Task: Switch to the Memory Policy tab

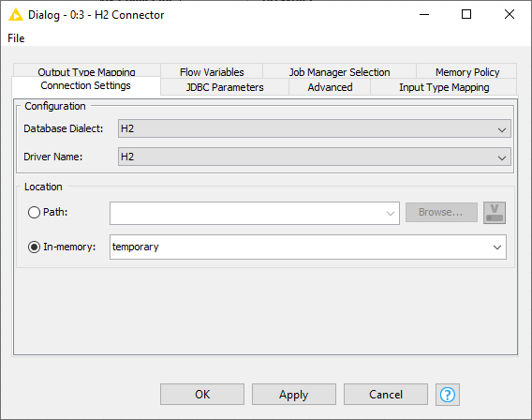Action: pos(467,71)
